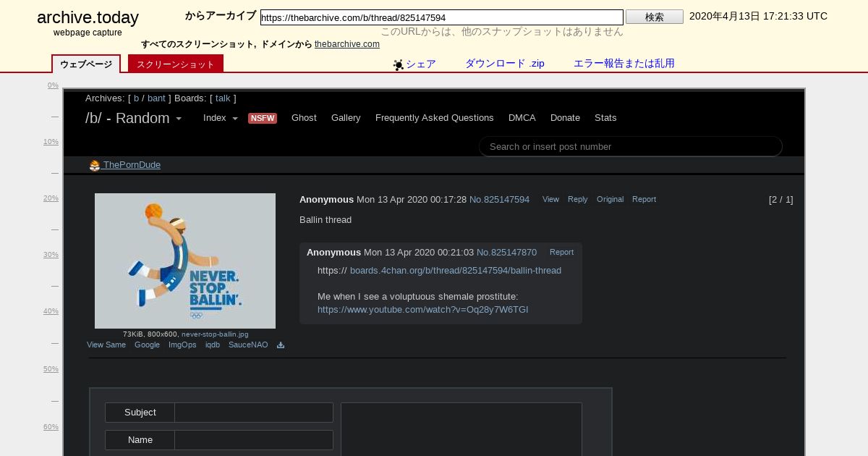Open boards.4chan.org ballin-thread link

click(456, 271)
